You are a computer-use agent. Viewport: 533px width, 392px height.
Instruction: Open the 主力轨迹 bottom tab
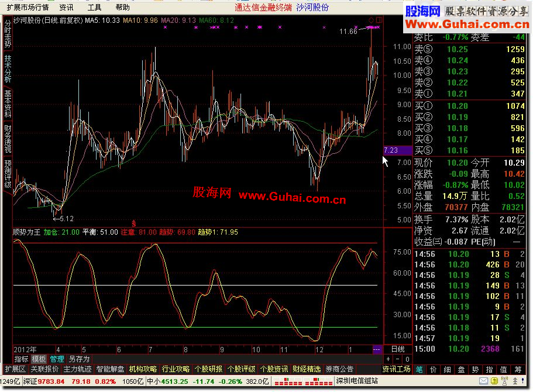[x=77, y=369]
